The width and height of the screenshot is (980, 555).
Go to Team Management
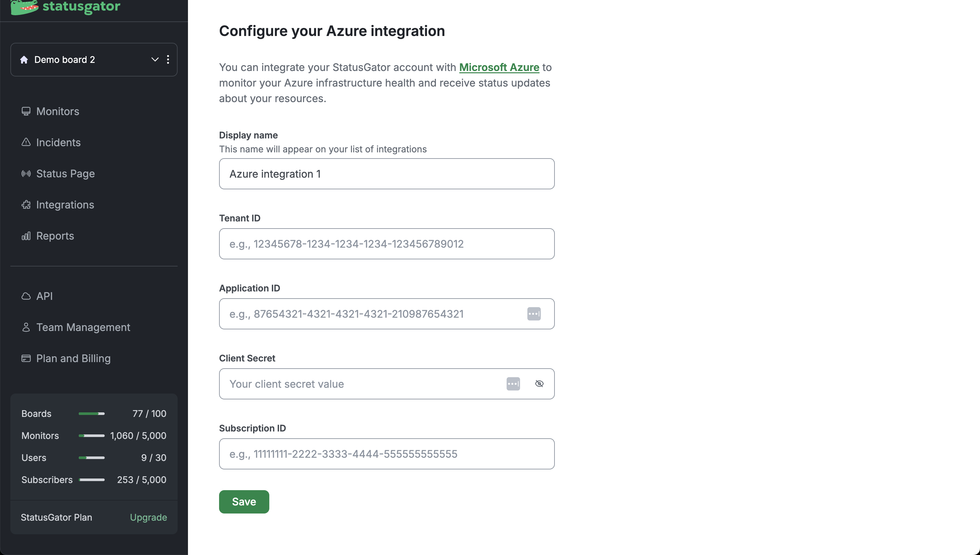tap(83, 327)
